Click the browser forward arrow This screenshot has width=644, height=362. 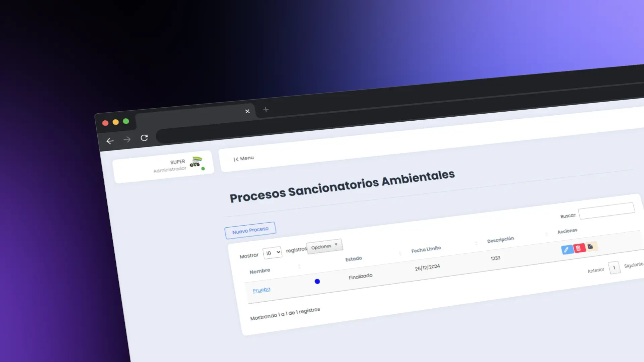point(127,139)
